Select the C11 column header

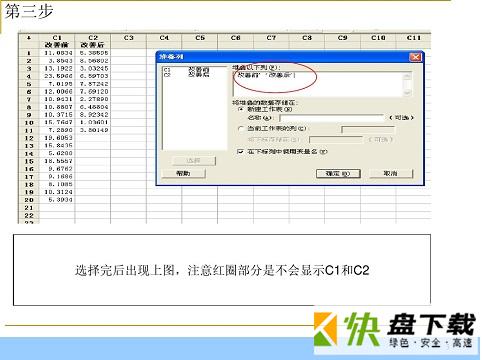pyautogui.click(x=413, y=38)
